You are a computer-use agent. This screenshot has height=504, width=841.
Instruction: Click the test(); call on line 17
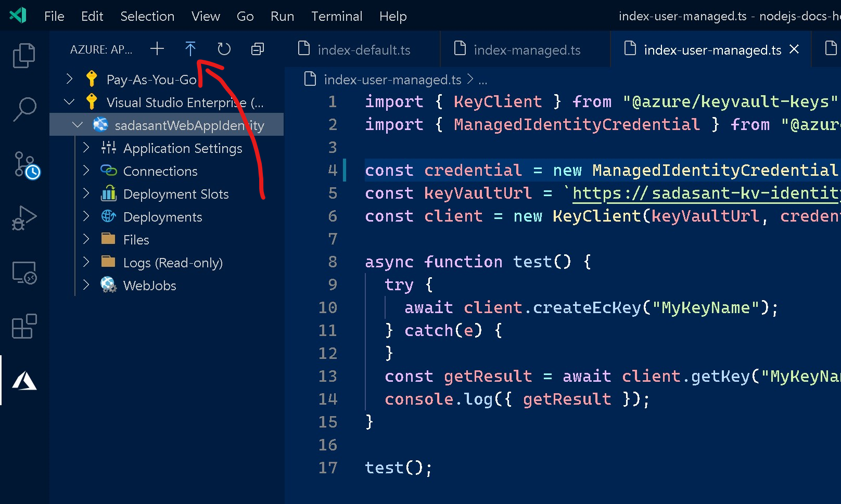point(398,468)
